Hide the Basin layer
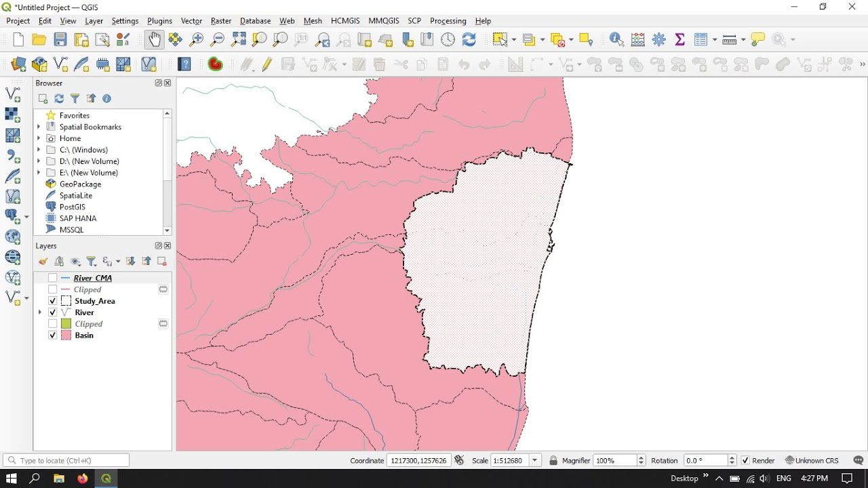 [x=52, y=335]
